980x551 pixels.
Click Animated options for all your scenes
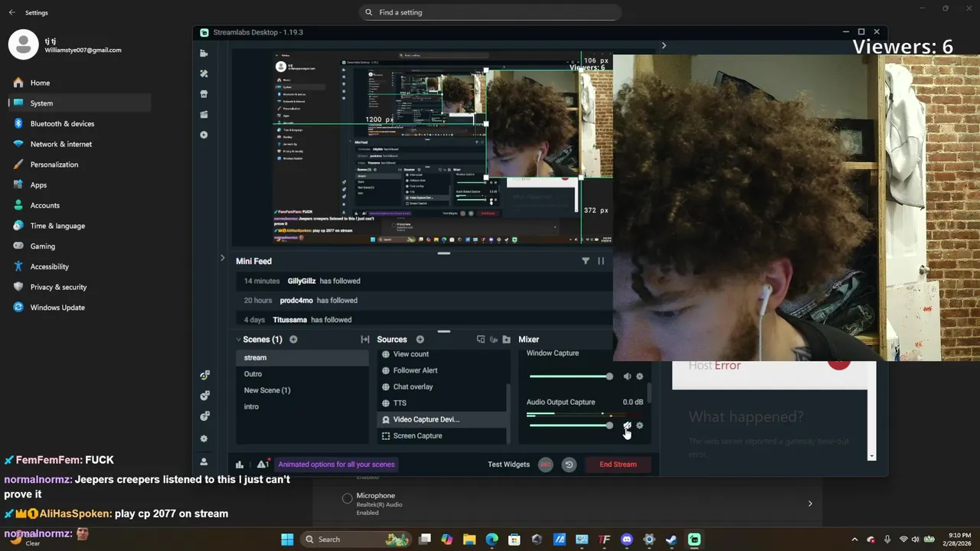point(336,465)
